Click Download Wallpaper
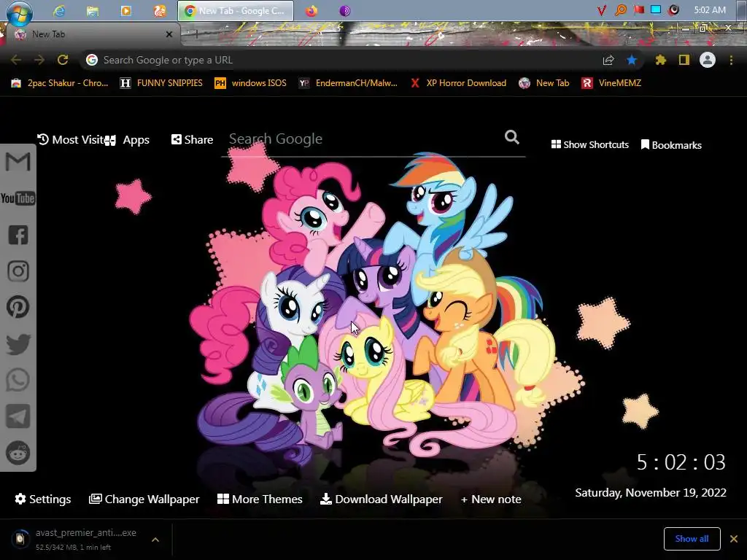Image resolution: width=747 pixels, height=560 pixels. (381, 499)
